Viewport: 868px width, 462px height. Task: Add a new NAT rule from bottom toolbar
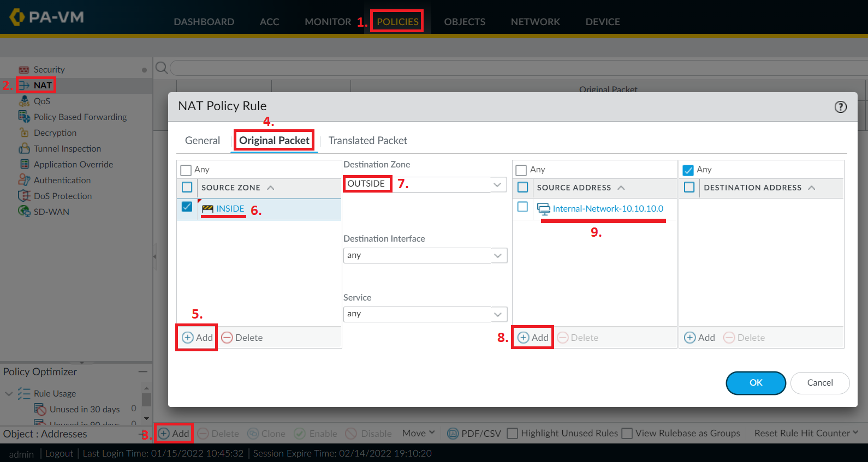174,434
